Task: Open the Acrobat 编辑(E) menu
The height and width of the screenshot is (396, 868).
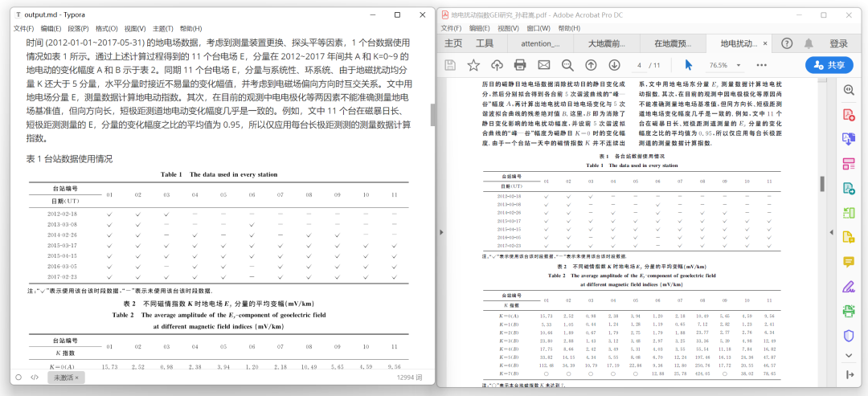Action: [479, 29]
